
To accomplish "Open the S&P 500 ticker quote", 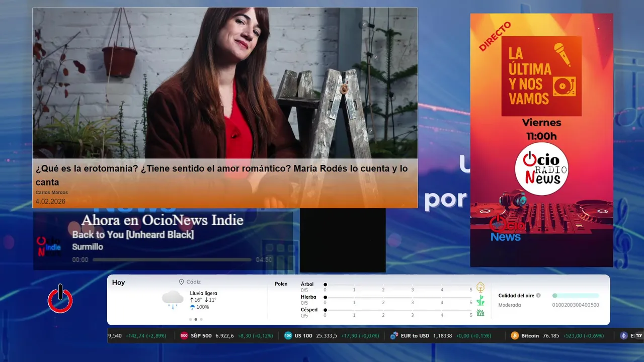I will (x=226, y=336).
